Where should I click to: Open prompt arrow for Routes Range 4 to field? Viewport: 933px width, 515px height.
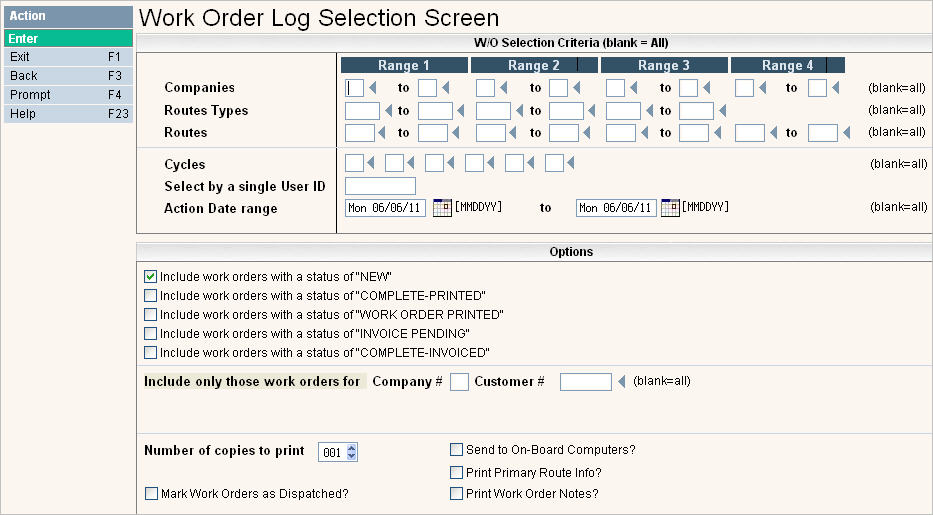[x=847, y=133]
